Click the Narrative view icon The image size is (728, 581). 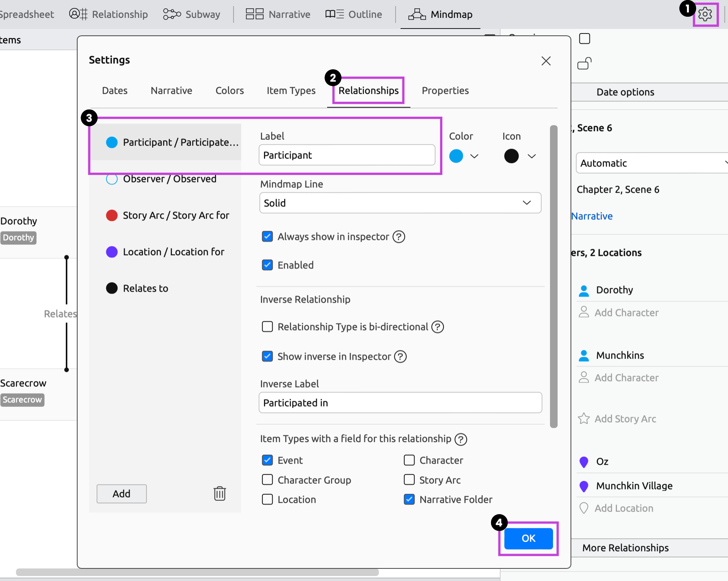pos(254,14)
